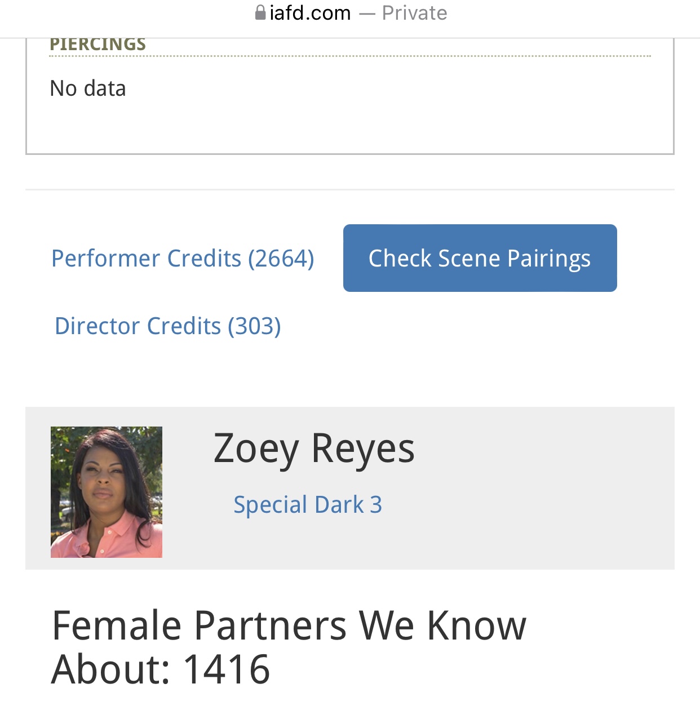Follow the Special Dark 3 title link
This screenshot has width=700, height=728.
coord(308,504)
